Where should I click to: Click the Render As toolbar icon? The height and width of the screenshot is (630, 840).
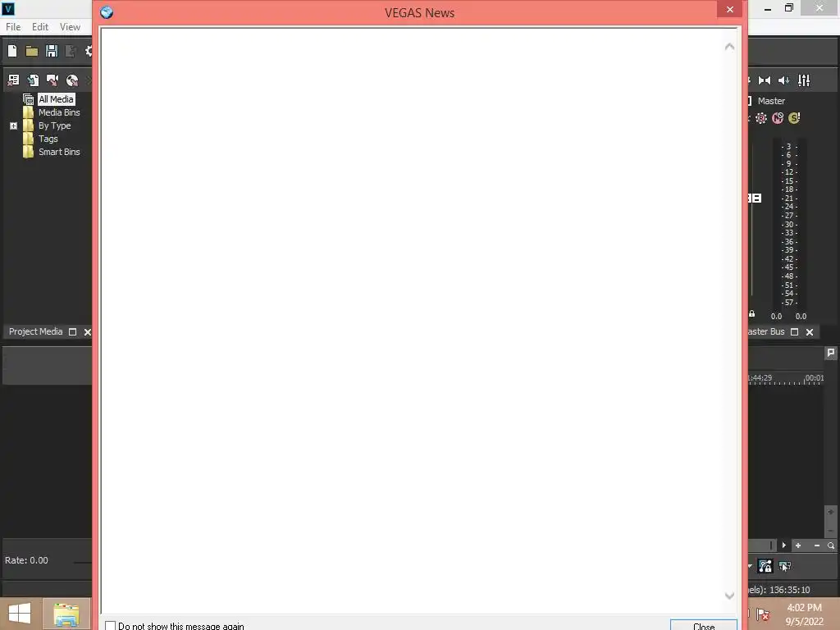71,51
